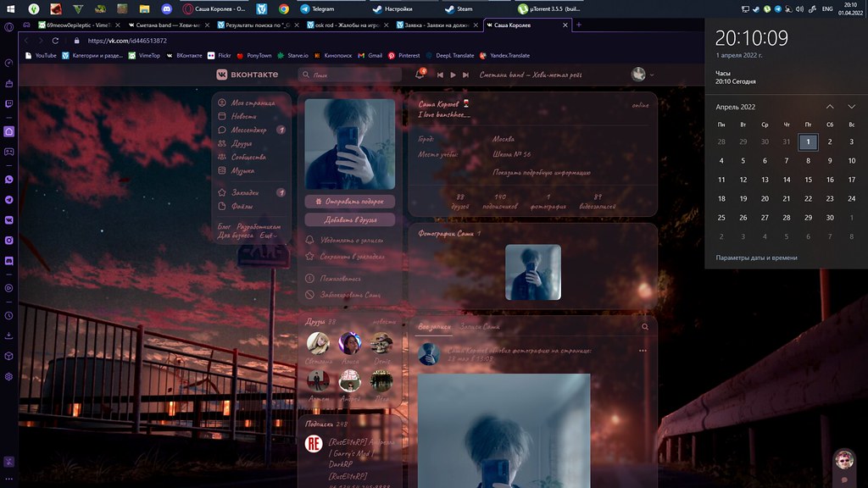Screen dimensions: 868x488
Task: Open Мессенджер in the left menu
Action: point(248,130)
